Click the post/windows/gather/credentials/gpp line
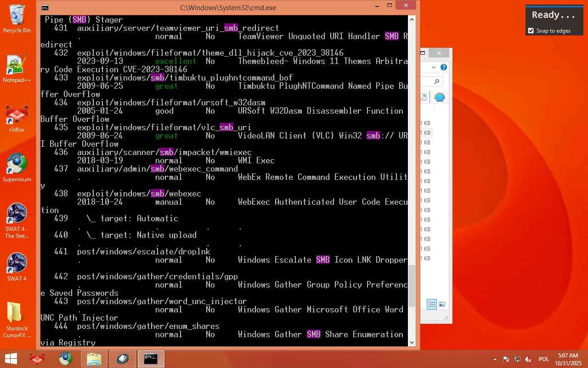 [157, 276]
